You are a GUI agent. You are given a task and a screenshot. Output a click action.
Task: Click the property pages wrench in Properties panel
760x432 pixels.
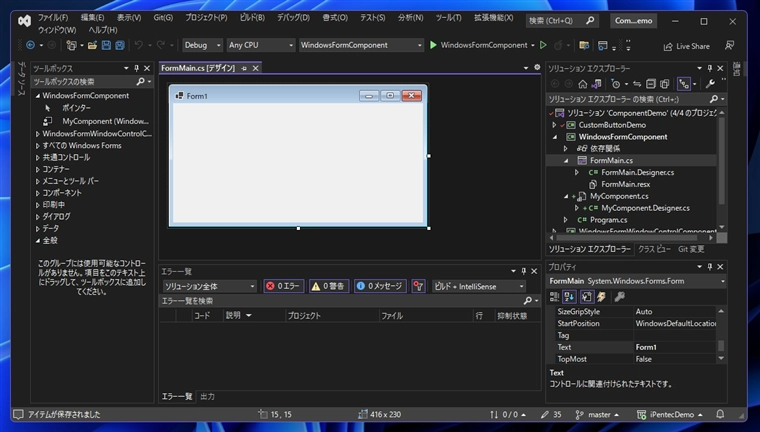pos(619,297)
